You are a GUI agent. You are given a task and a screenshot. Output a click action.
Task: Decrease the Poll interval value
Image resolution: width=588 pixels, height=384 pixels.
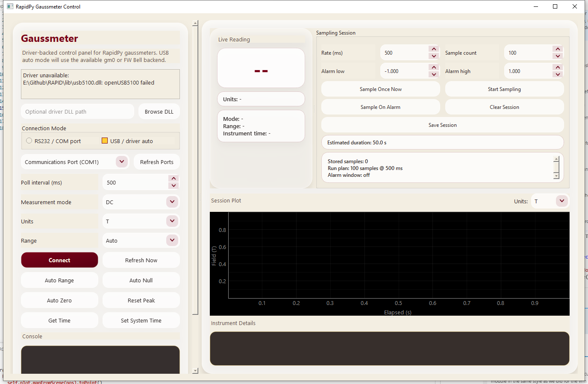pos(173,186)
